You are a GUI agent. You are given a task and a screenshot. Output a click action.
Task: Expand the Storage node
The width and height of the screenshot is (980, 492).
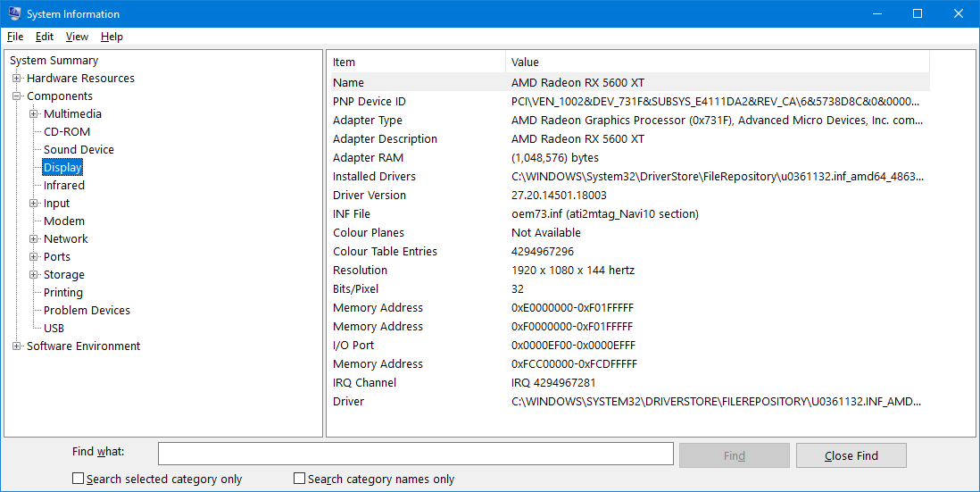coord(34,274)
